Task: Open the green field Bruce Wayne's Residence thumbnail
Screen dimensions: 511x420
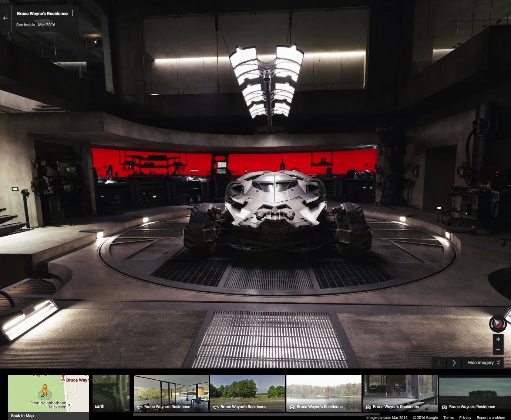Action: click(x=248, y=393)
